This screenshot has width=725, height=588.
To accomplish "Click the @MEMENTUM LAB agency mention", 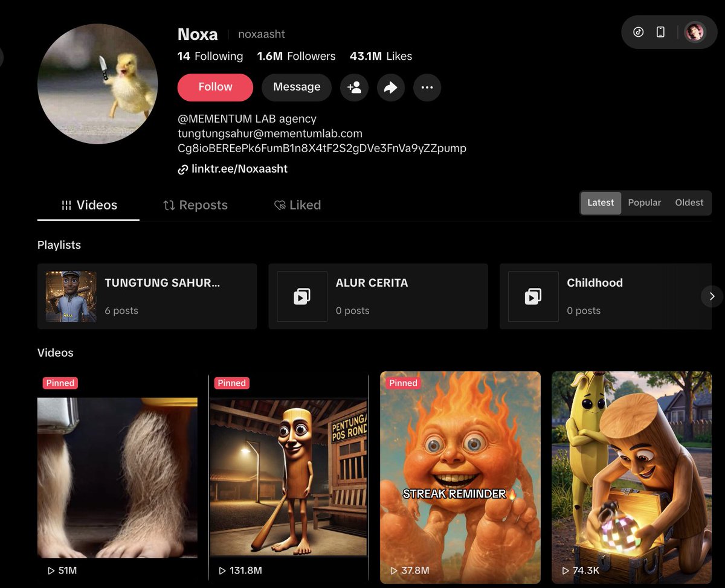I will coord(247,119).
